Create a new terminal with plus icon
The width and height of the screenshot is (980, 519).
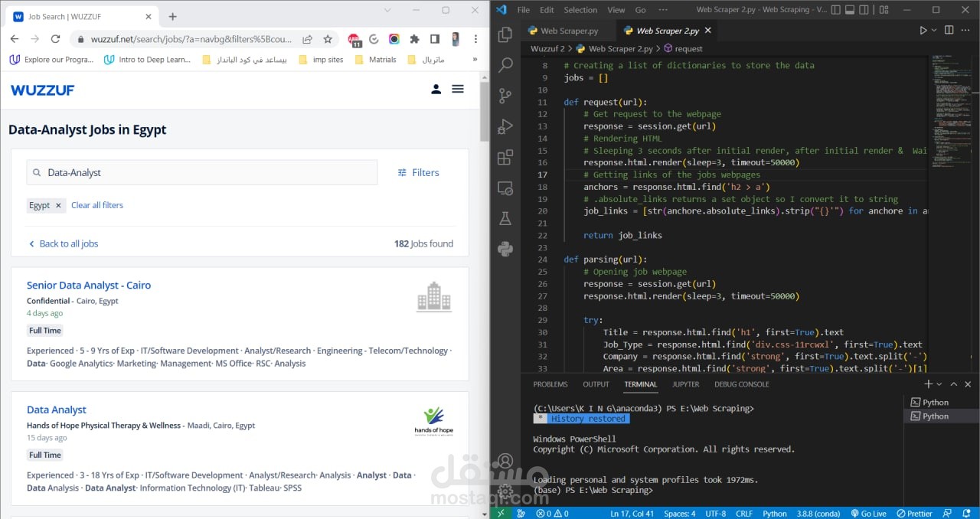coord(928,384)
